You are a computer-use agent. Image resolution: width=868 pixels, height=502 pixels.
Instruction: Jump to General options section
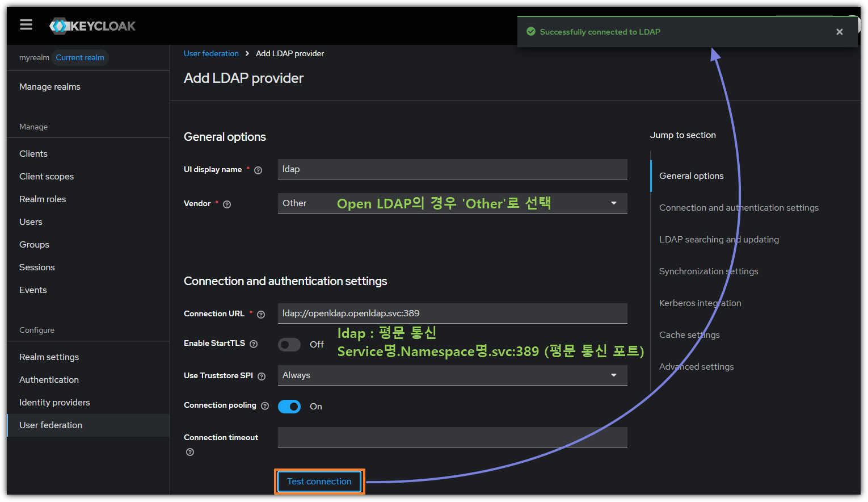[691, 176]
